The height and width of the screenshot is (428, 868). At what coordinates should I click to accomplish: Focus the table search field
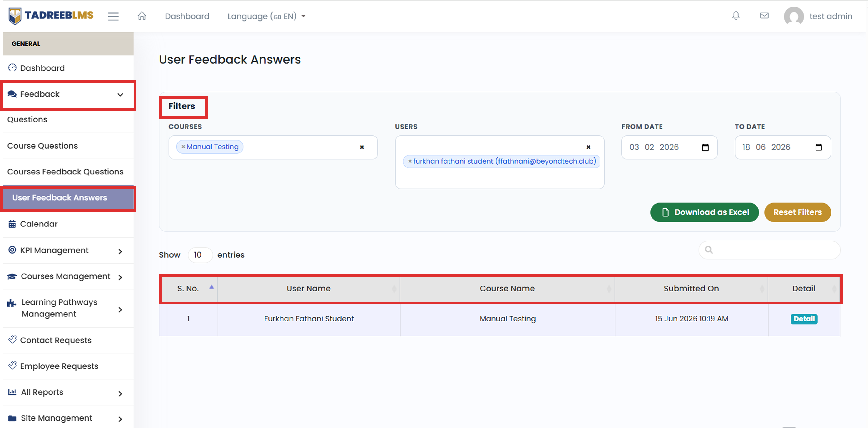pyautogui.click(x=769, y=250)
